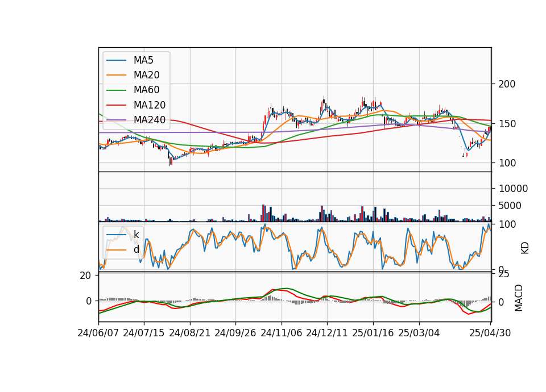
Task: Click the 25 tick on right MACD axis
Action: tap(504, 274)
